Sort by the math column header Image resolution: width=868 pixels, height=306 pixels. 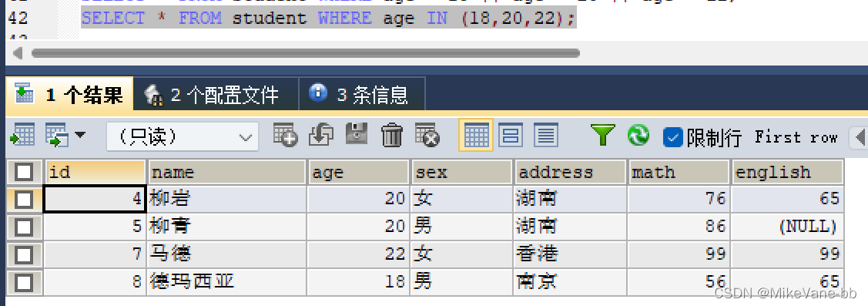coord(679,172)
